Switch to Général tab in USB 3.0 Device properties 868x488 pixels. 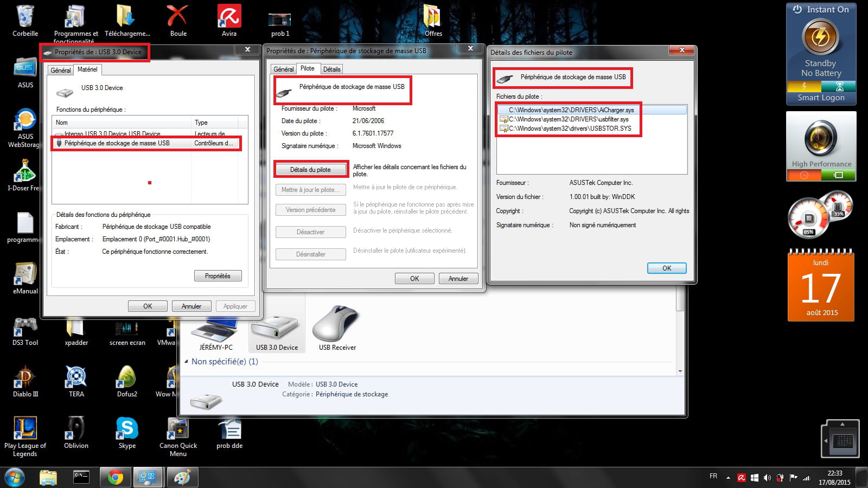[61, 70]
